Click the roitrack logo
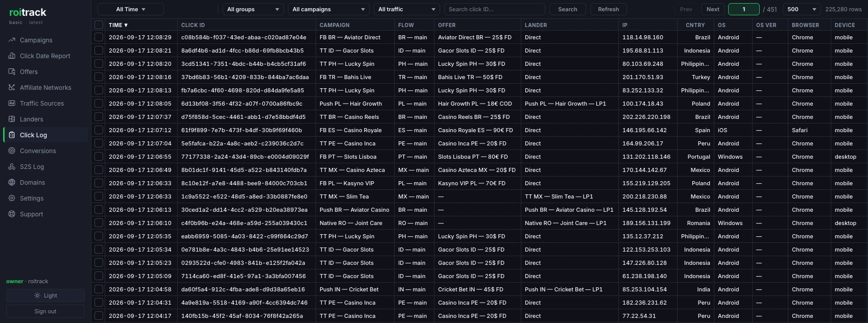Viewport: 868px width, 323px height. (x=28, y=12)
